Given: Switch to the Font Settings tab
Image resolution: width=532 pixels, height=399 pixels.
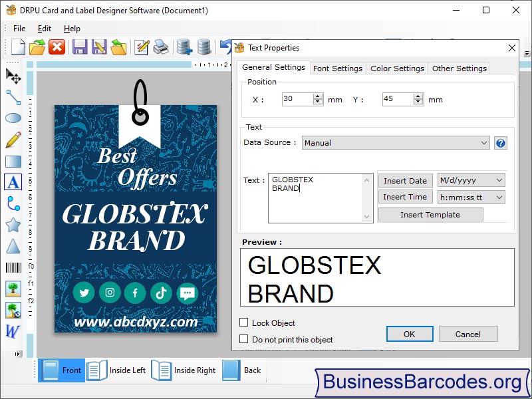Looking at the screenshot, I should pos(338,68).
